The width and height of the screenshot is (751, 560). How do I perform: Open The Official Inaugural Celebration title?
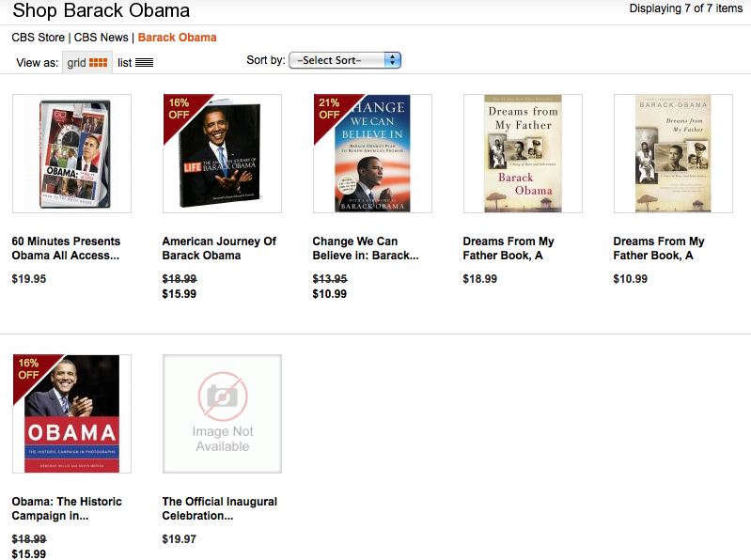tap(219, 508)
